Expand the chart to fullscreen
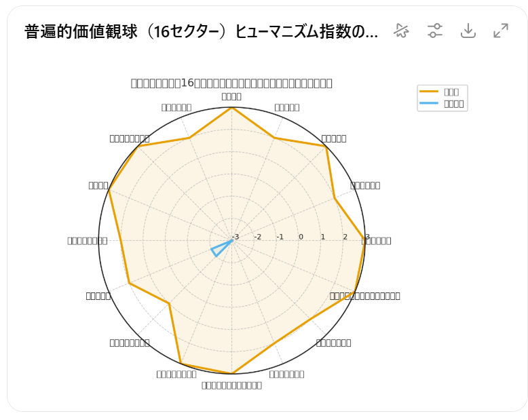This screenshot has width=528, height=420. click(501, 31)
